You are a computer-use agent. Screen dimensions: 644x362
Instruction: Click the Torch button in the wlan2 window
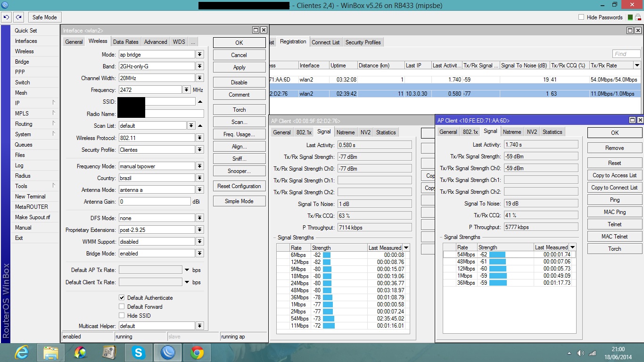[239, 110]
